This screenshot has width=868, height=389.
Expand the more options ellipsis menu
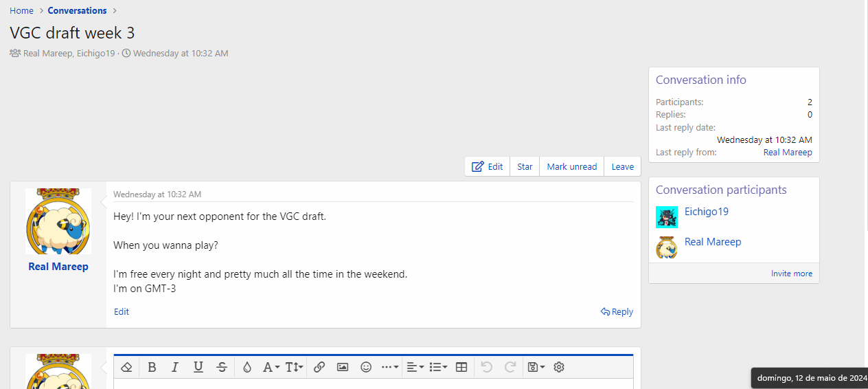[389, 367]
